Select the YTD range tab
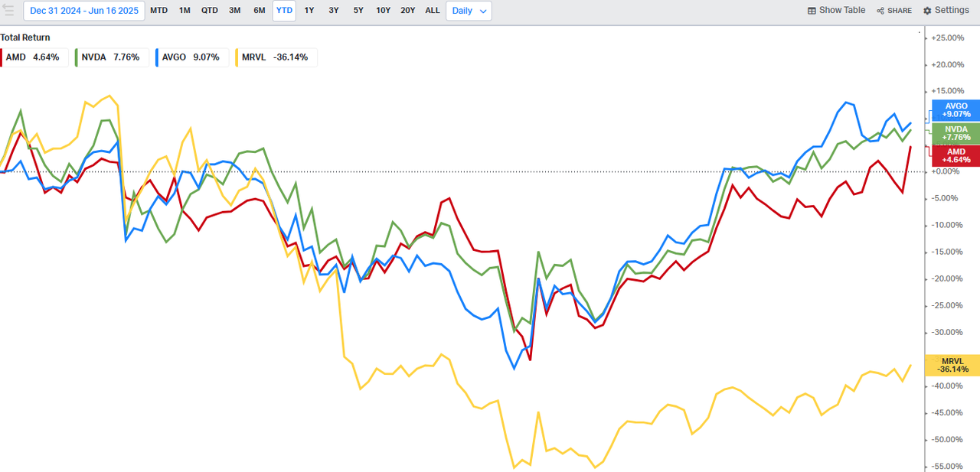 284,11
